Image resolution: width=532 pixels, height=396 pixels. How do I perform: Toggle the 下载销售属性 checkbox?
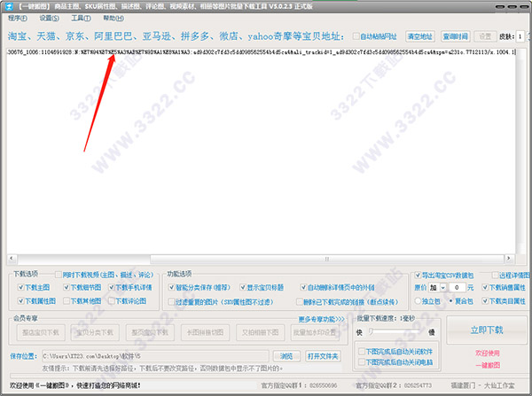[486, 288]
